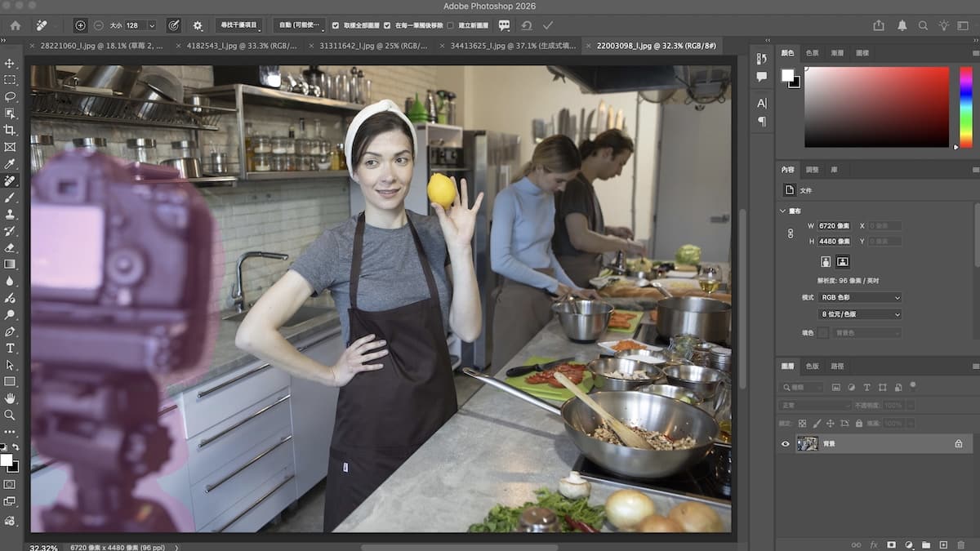
Task: Collapse the 畫布 section chevron
Action: coord(783,211)
